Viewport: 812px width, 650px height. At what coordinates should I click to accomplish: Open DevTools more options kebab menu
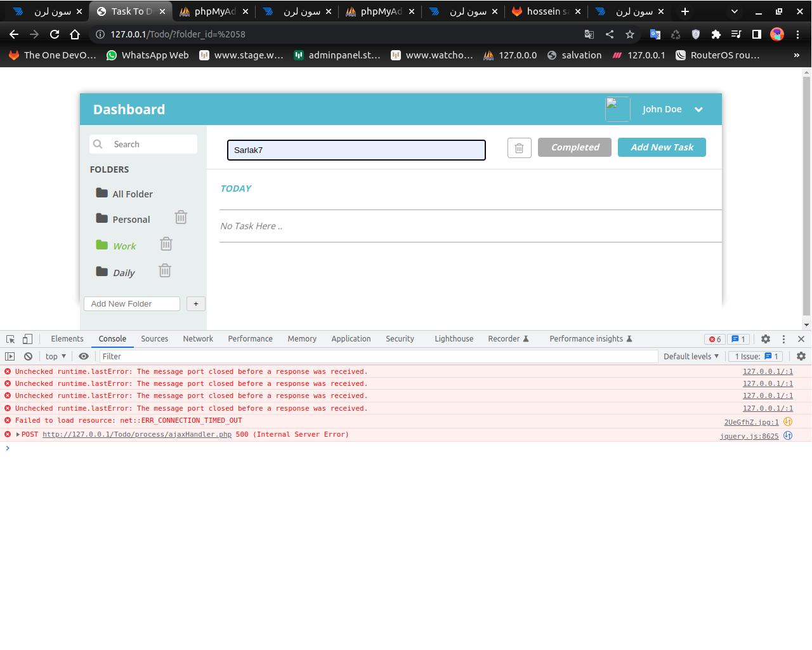pyautogui.click(x=783, y=339)
